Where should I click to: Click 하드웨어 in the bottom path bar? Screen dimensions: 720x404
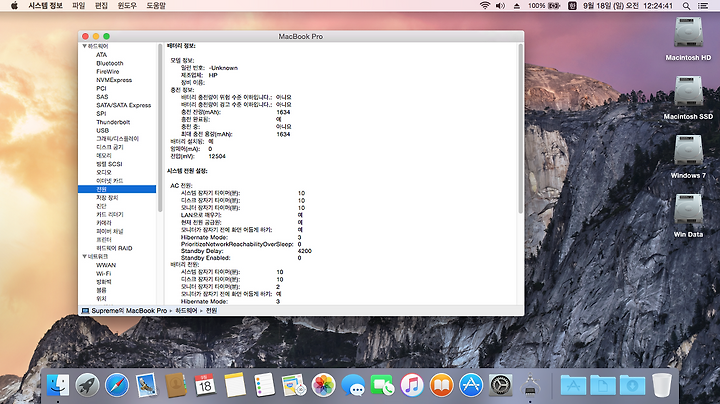point(186,311)
